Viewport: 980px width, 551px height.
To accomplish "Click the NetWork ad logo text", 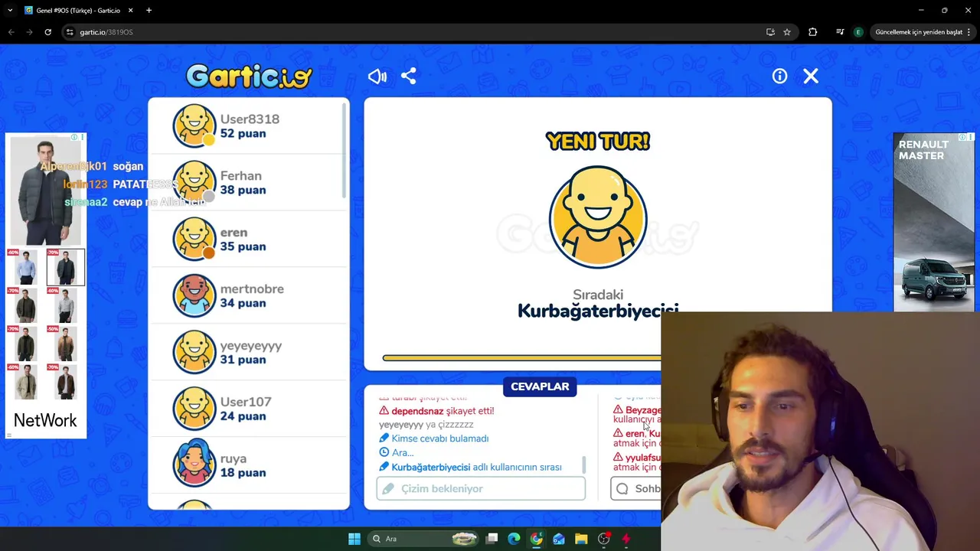I will 45,420.
